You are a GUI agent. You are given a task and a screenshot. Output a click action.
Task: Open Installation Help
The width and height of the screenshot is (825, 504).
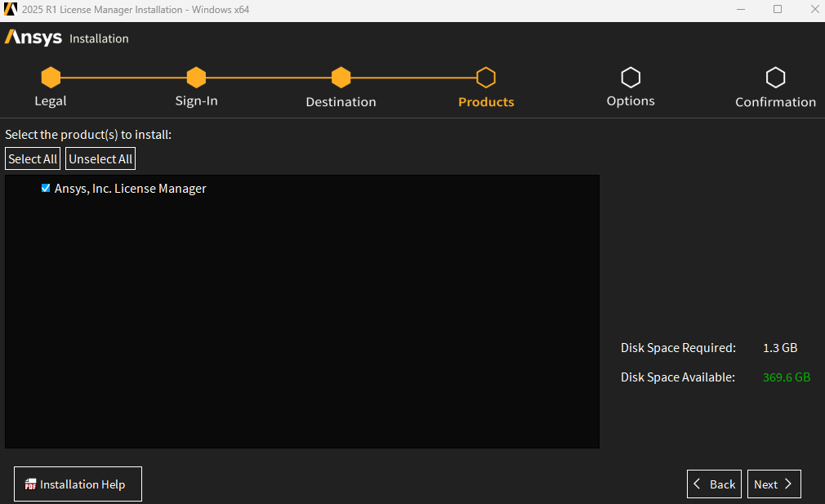click(78, 484)
